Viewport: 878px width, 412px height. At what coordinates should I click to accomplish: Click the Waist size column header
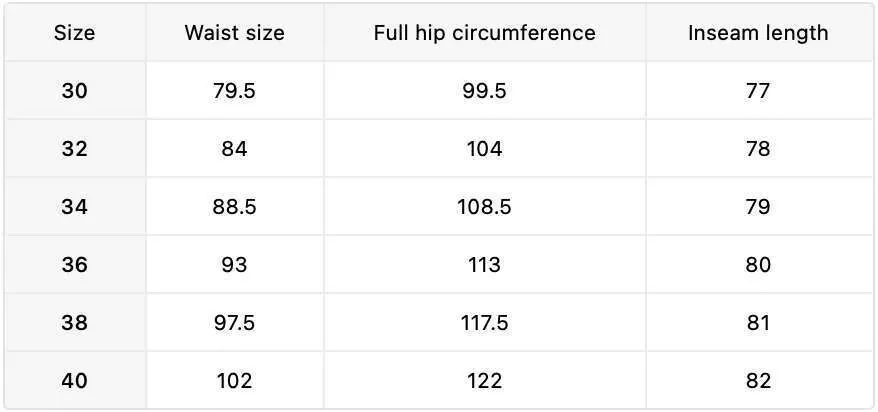[x=234, y=33]
